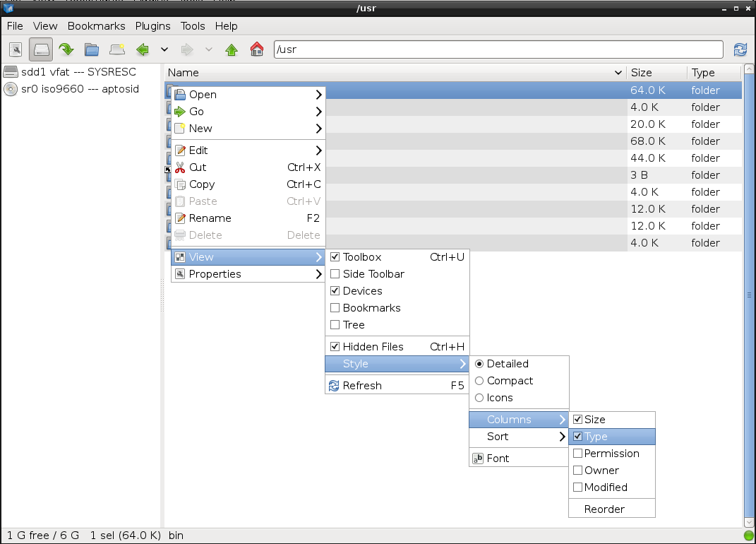
Task: Navigate back using the left arrow icon
Action: click(142, 49)
